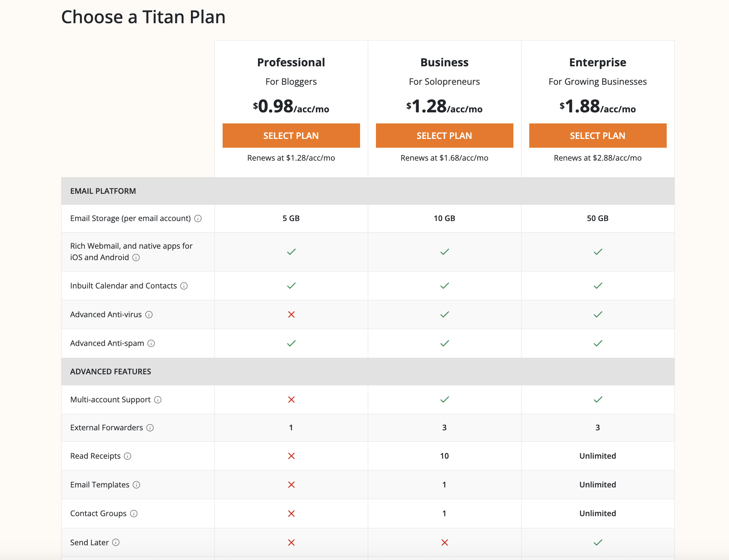Show Read Receipts info tooltip icon
Viewport: 729px width, 560px height.
[x=128, y=456]
